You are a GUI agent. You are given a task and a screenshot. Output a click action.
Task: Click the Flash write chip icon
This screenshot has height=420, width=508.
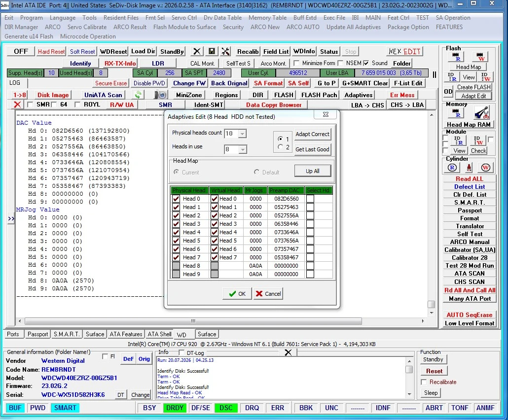(x=480, y=57)
